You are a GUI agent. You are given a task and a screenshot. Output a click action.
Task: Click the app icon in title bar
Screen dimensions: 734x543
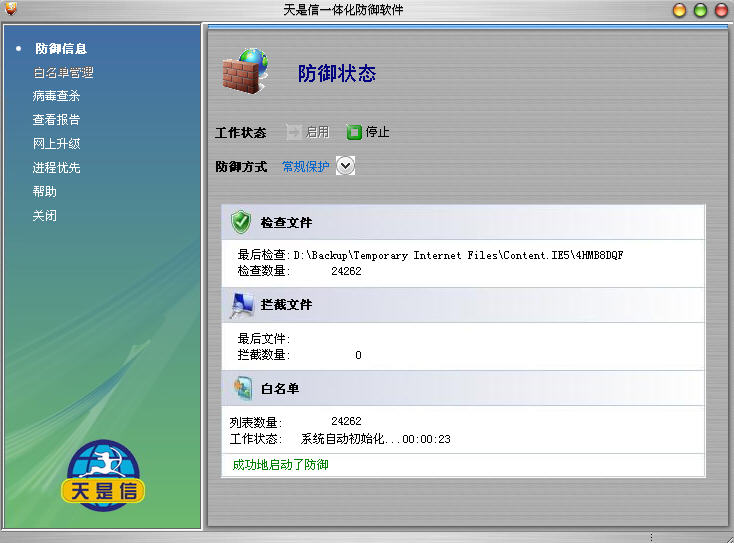[10, 8]
